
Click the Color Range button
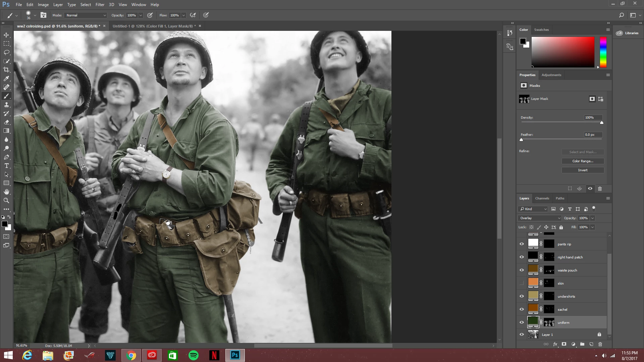point(583,161)
